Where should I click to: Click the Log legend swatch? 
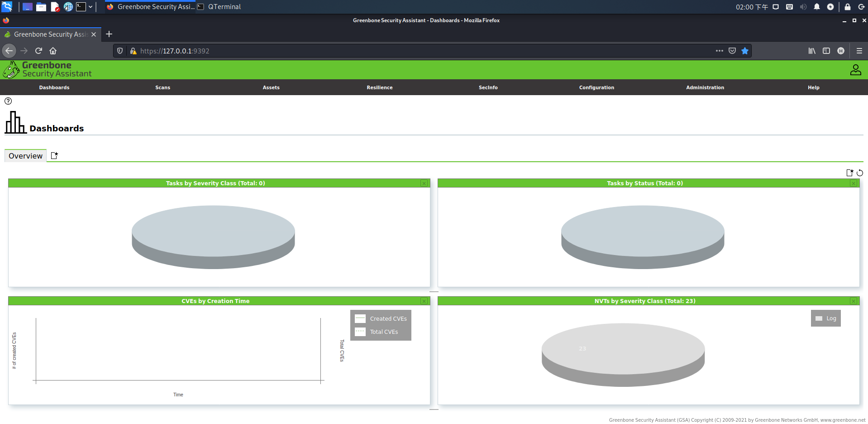point(819,318)
